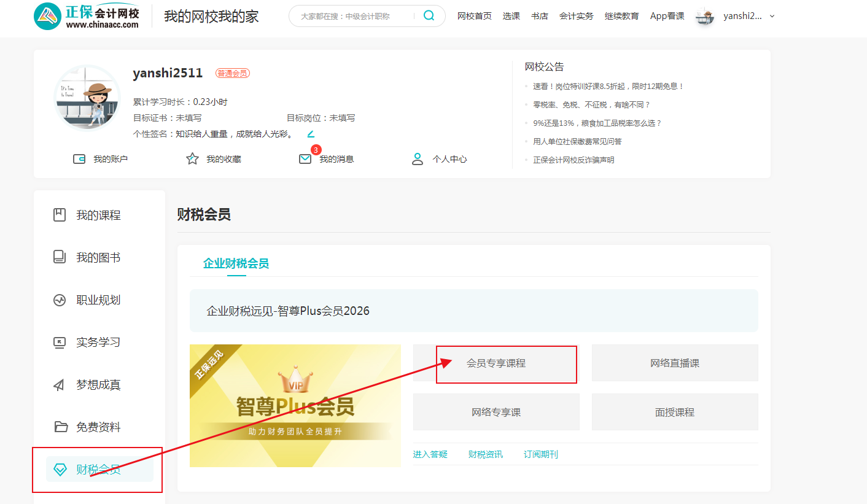Open announcement 零税率、免税、不征税，有啥不同？
Image resolution: width=867 pixels, height=504 pixels.
pyautogui.click(x=591, y=105)
